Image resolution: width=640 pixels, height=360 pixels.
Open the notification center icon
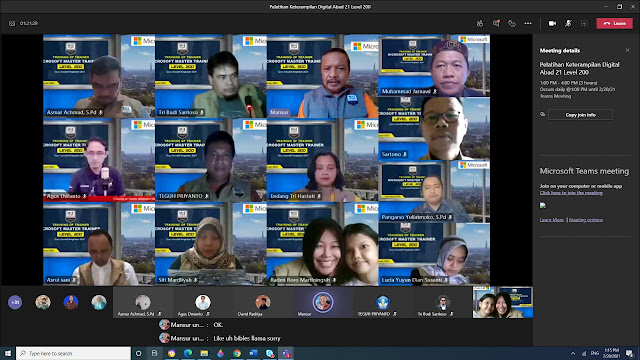point(630,353)
